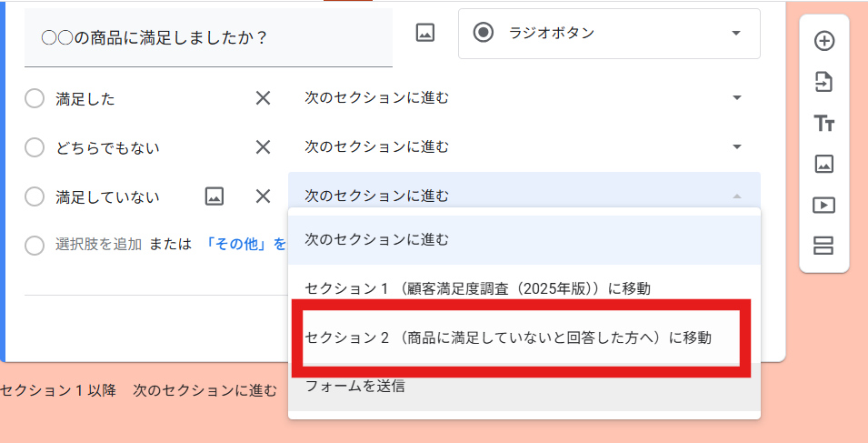Remove the 満足した option
Image resolution: width=868 pixels, height=443 pixels.
(x=263, y=98)
